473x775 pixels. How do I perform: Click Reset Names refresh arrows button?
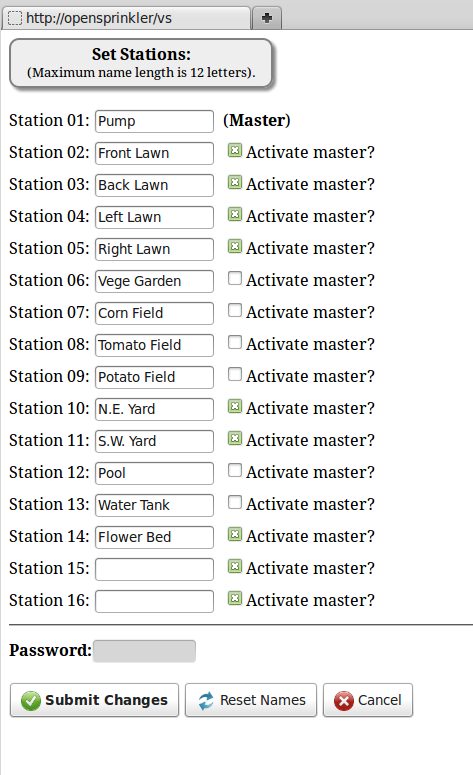(x=251, y=700)
